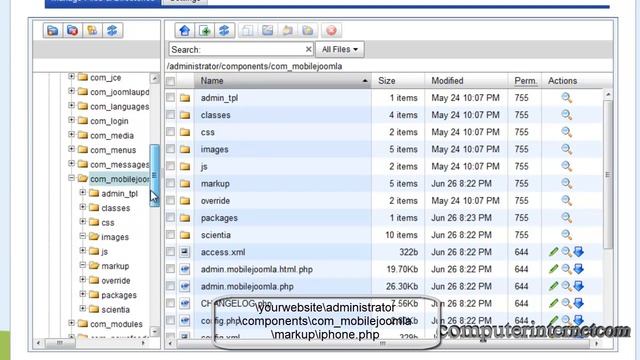Image resolution: width=640 pixels, height=360 pixels.
Task: Open admin.mobilejoomla.html.php file name
Action: pyautogui.click(x=257, y=269)
